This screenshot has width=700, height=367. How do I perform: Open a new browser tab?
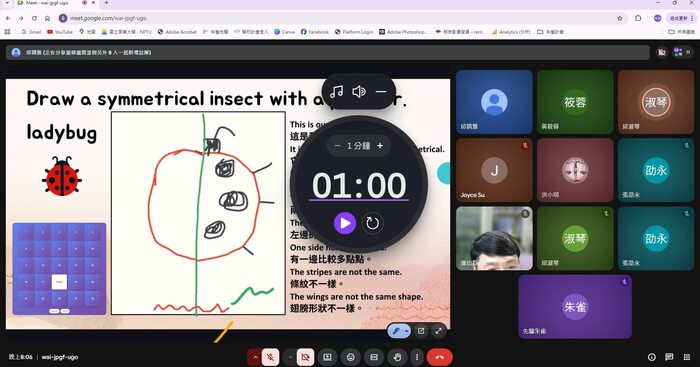tap(106, 3)
